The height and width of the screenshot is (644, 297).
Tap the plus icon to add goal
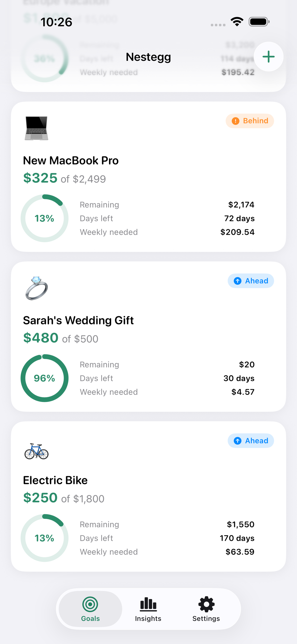click(268, 57)
